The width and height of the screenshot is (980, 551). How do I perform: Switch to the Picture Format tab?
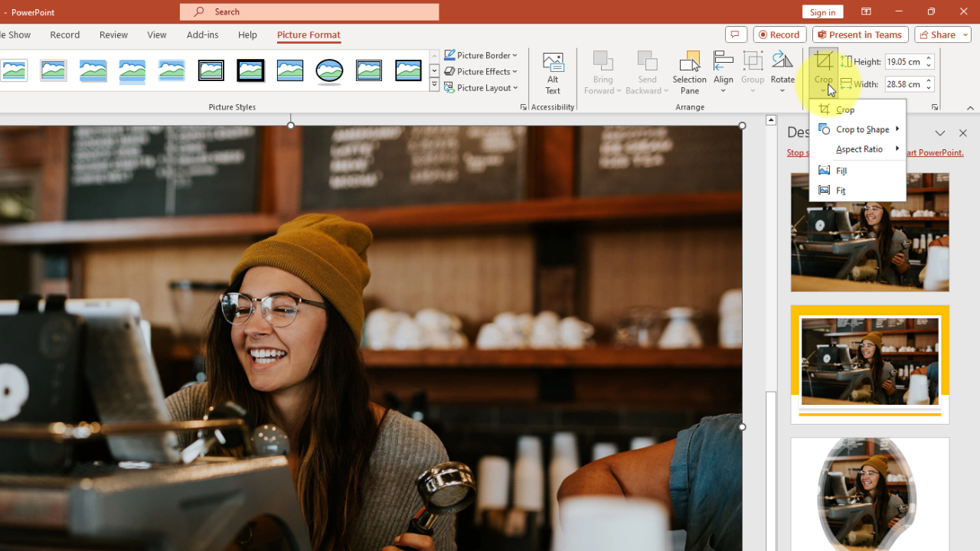[x=309, y=34]
